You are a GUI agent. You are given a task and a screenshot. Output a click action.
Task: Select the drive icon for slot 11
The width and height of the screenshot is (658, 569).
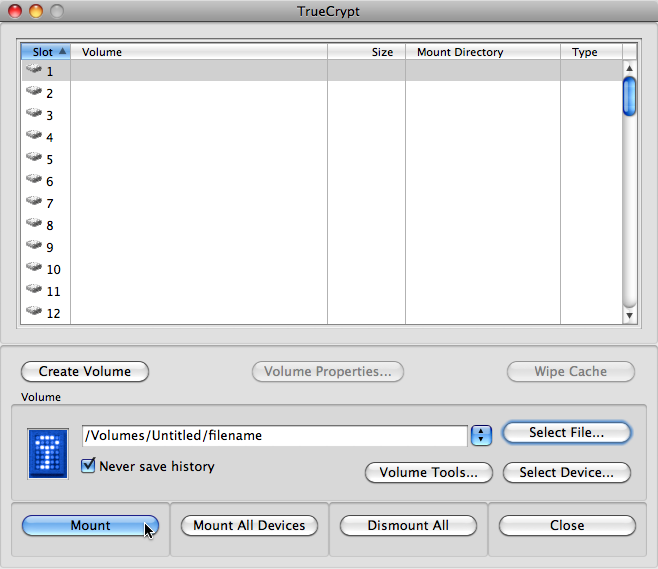tap(34, 288)
